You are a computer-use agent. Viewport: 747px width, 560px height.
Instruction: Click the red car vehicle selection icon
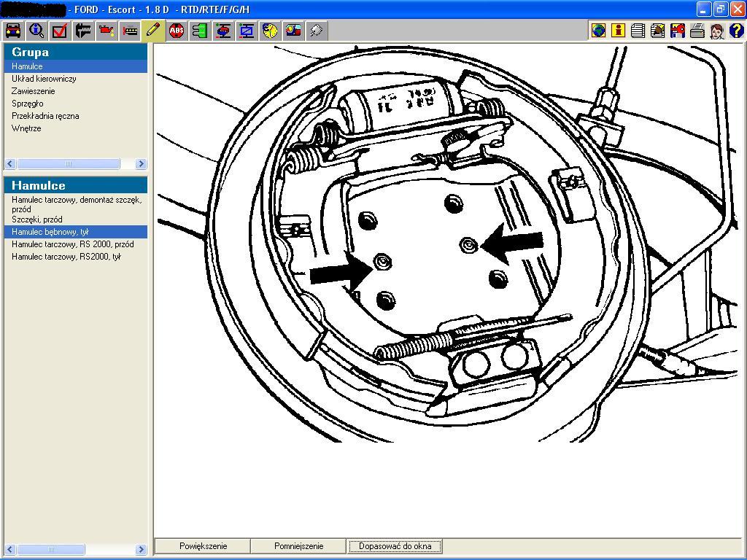[x=13, y=31]
